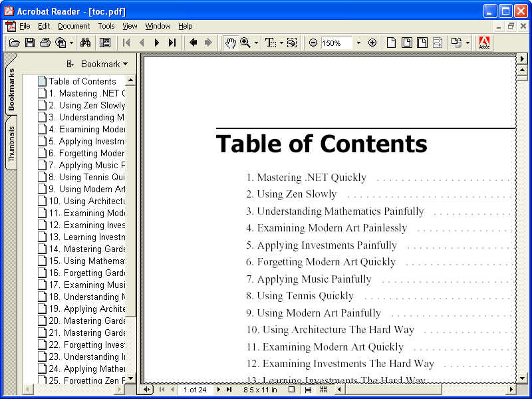Select the Text Select tool
The height and width of the screenshot is (399, 532).
point(270,42)
